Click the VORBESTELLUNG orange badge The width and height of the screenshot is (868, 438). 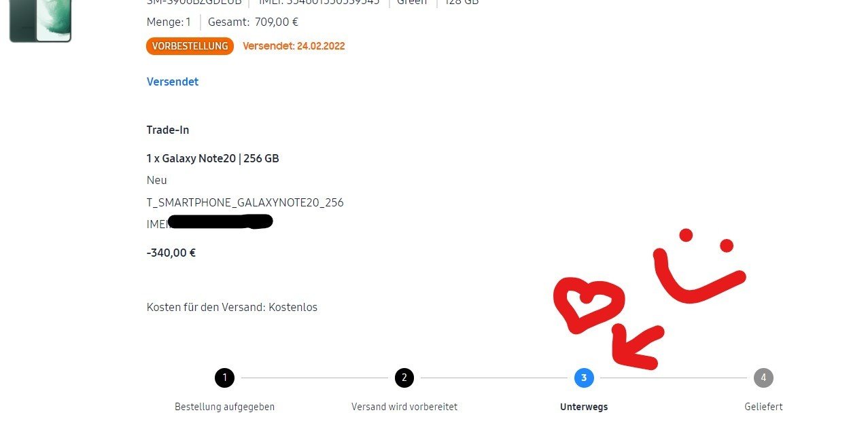[x=190, y=46]
